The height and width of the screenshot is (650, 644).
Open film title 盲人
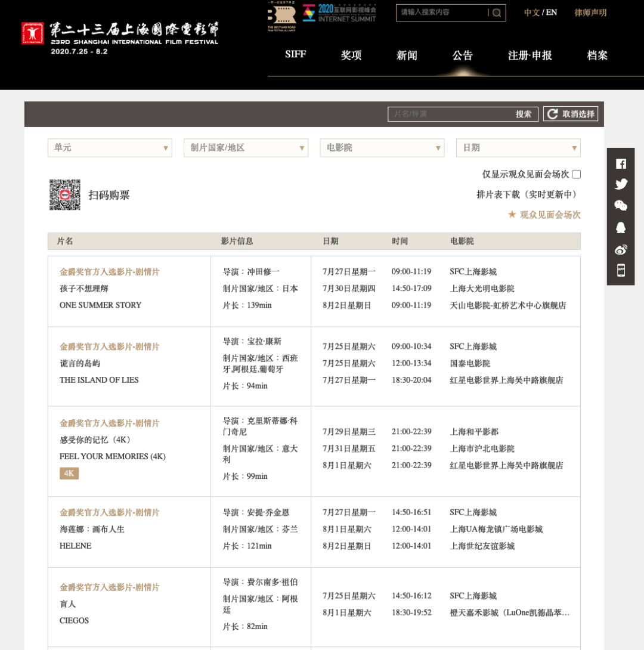coord(68,604)
